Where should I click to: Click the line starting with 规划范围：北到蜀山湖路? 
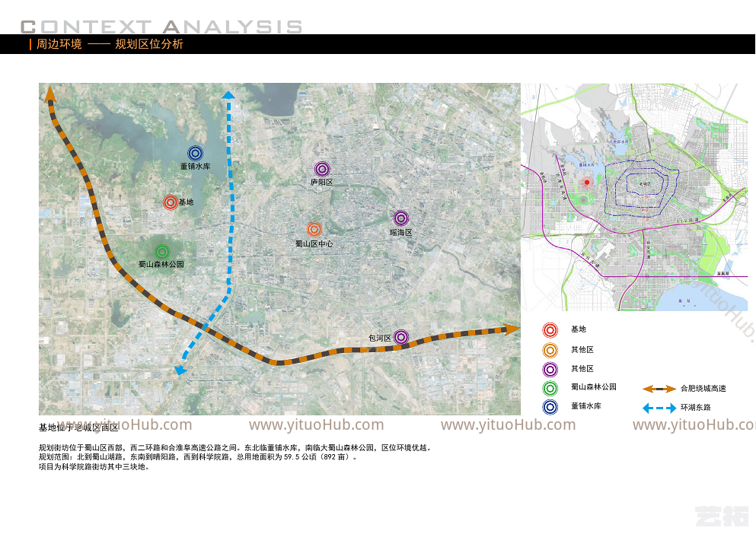(x=198, y=457)
